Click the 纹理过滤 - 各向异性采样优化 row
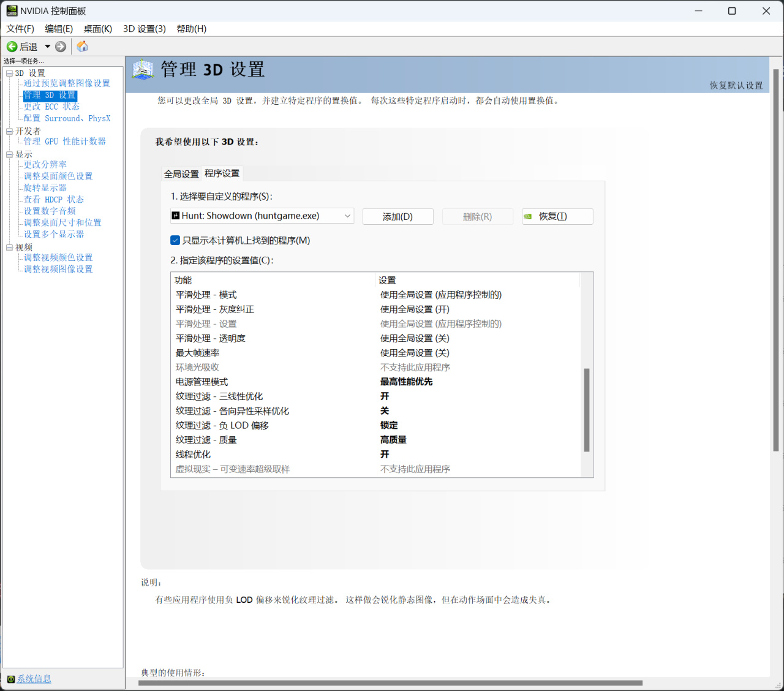Viewport: 784px width, 691px height. click(x=375, y=411)
